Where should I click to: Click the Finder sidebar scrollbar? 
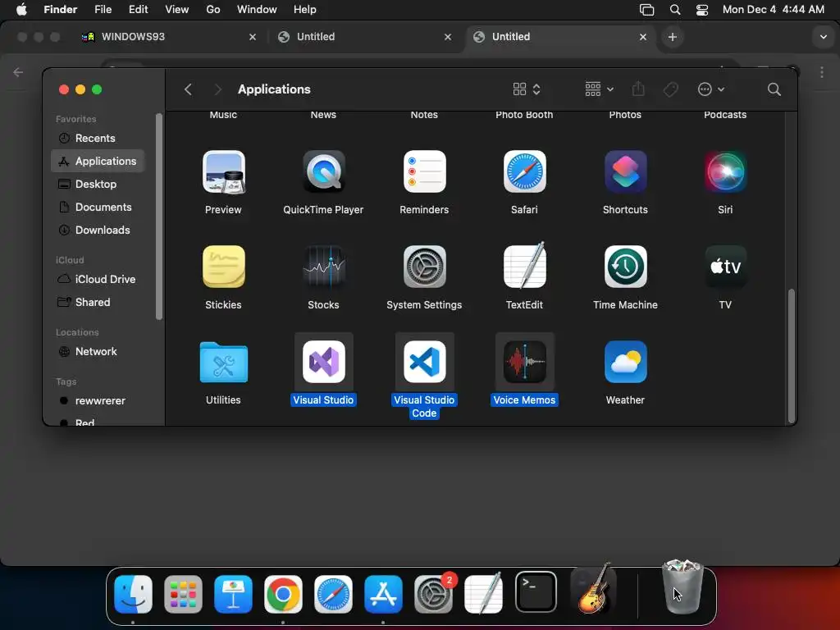pyautogui.click(x=158, y=217)
